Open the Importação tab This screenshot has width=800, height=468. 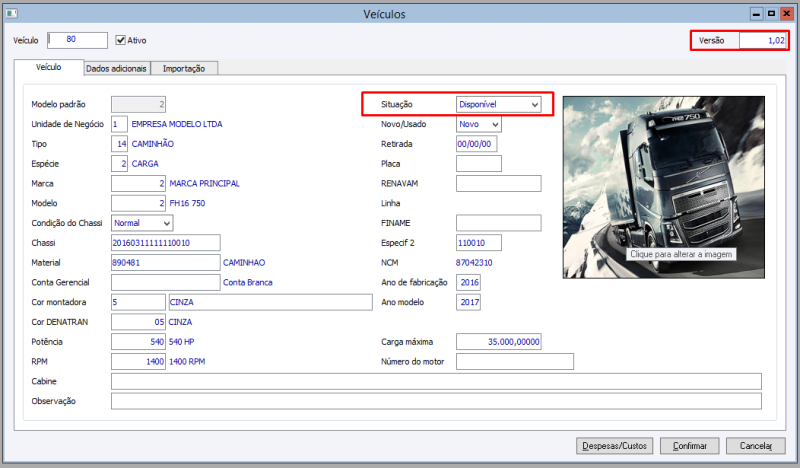(184, 68)
